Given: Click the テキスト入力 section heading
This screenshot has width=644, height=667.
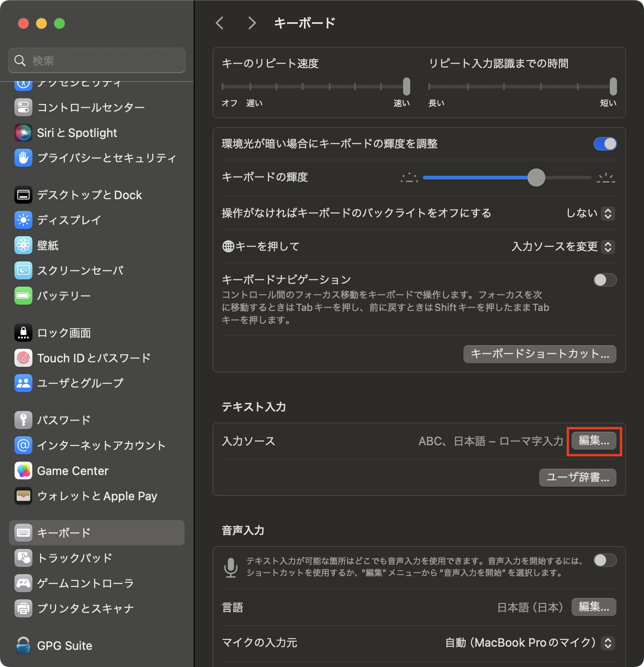Looking at the screenshot, I should [x=254, y=407].
